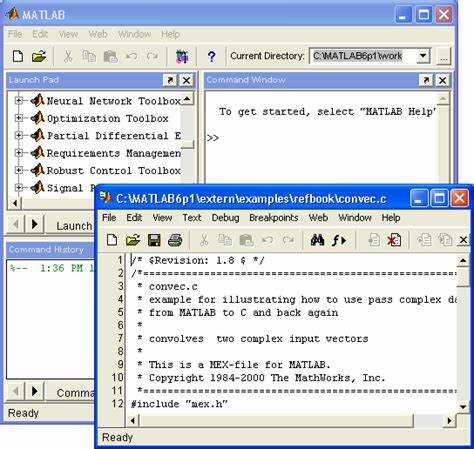Click editor horizontal scrollbar left arrow
The image size is (474, 449).
(133, 421)
